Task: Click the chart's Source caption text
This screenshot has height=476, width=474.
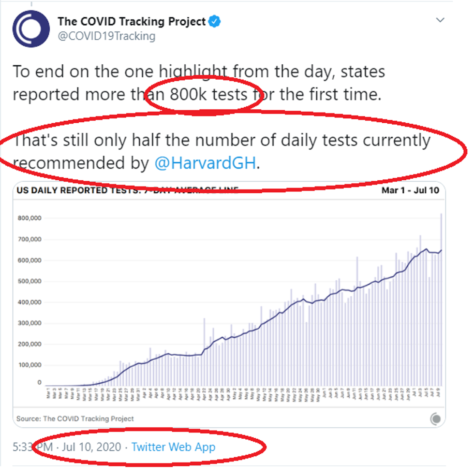Action: pyautogui.click(x=75, y=418)
